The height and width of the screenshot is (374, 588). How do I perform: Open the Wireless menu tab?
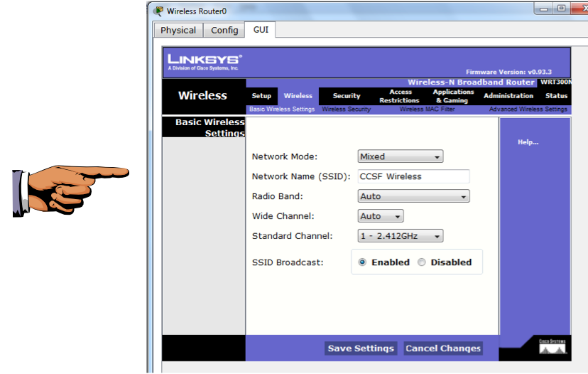[x=298, y=96]
